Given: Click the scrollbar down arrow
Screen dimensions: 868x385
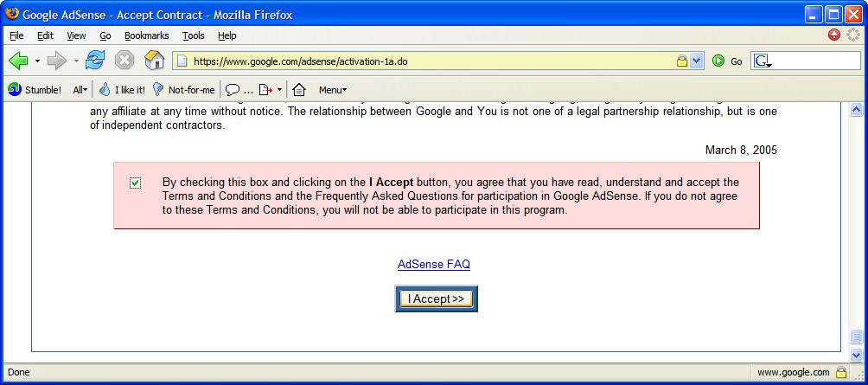Looking at the screenshot, I should (x=857, y=355).
